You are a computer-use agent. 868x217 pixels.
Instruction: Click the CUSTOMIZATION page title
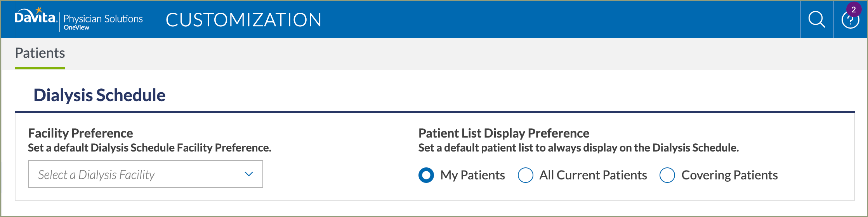[243, 20]
